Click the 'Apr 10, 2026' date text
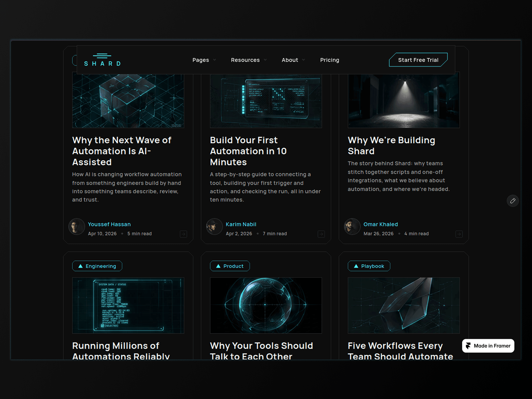 tap(102, 234)
